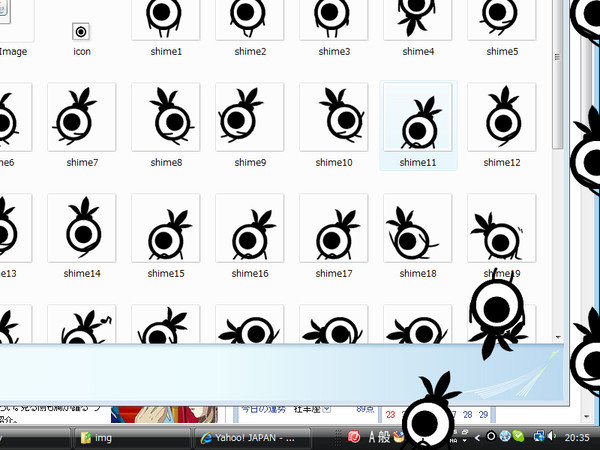Select the shime3 image file
This screenshot has width=600, height=450.
[334, 19]
